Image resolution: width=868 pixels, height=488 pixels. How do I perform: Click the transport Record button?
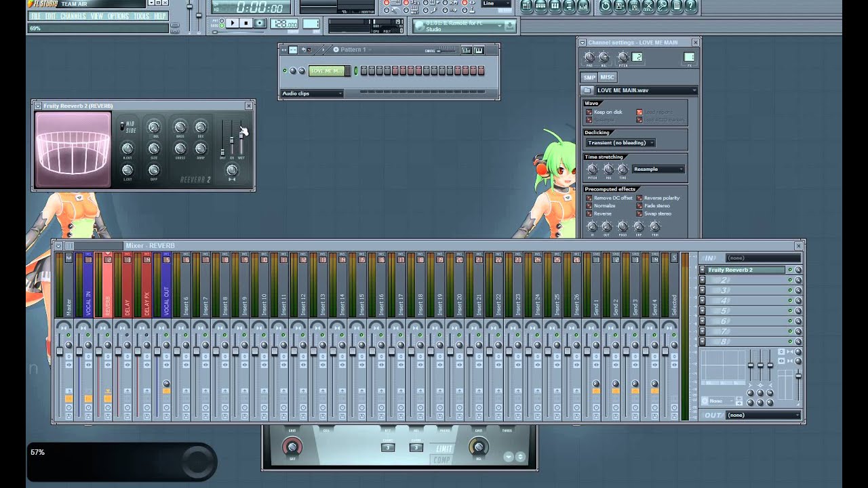coord(260,23)
